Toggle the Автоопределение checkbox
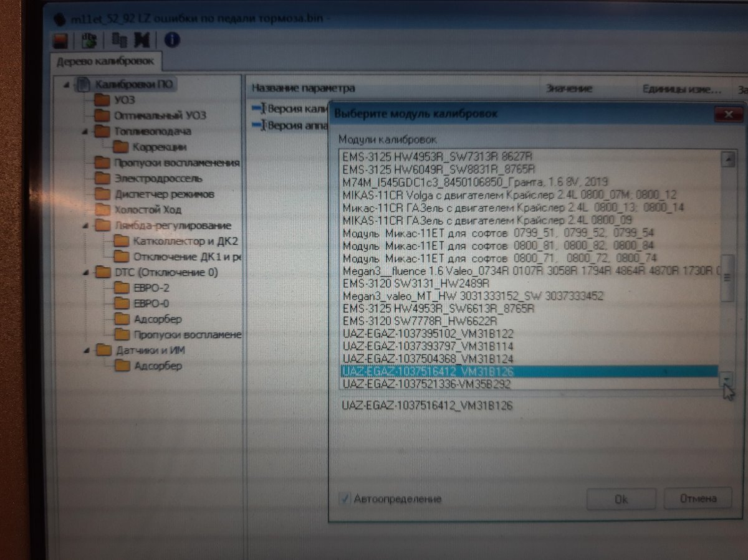This screenshot has height=560, width=748. coord(345,499)
